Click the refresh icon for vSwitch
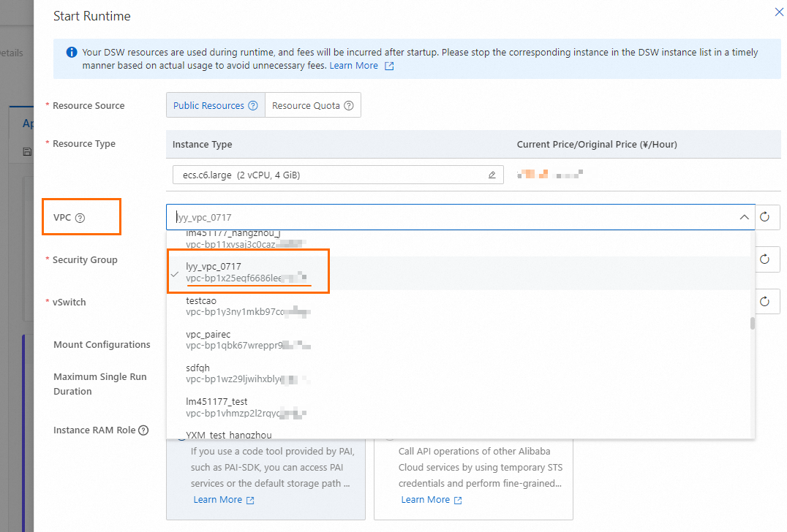This screenshot has height=532, width=787. pyautogui.click(x=765, y=302)
